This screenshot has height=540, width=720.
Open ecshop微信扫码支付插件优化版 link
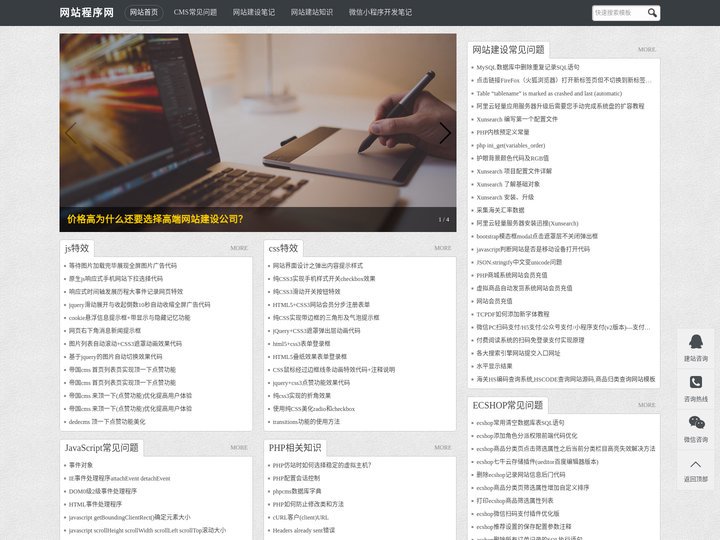(x=518, y=513)
